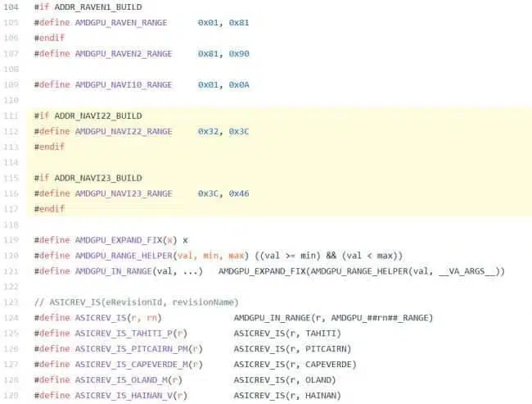
Task: Click ASICREV_IS_TAHITI_P macro name
Action: (124, 334)
